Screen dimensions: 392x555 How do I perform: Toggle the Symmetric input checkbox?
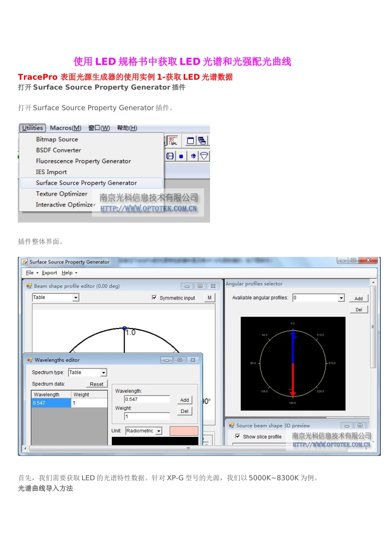point(154,298)
